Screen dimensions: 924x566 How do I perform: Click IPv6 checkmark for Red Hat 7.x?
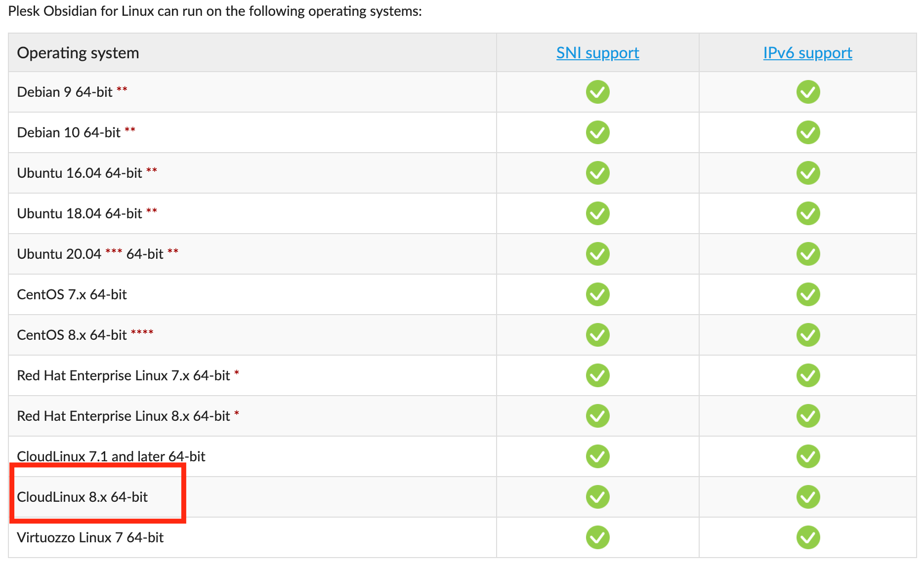pyautogui.click(x=808, y=375)
